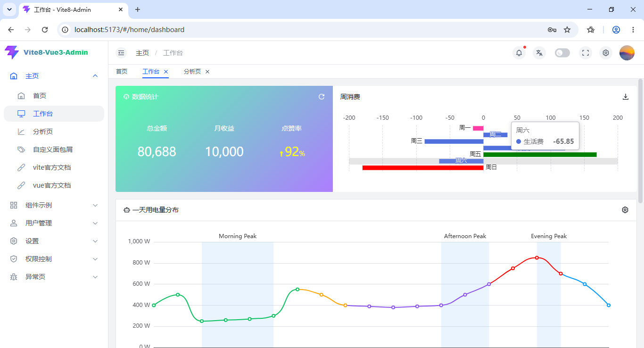Open 分析页 in the sidebar

[54, 132]
